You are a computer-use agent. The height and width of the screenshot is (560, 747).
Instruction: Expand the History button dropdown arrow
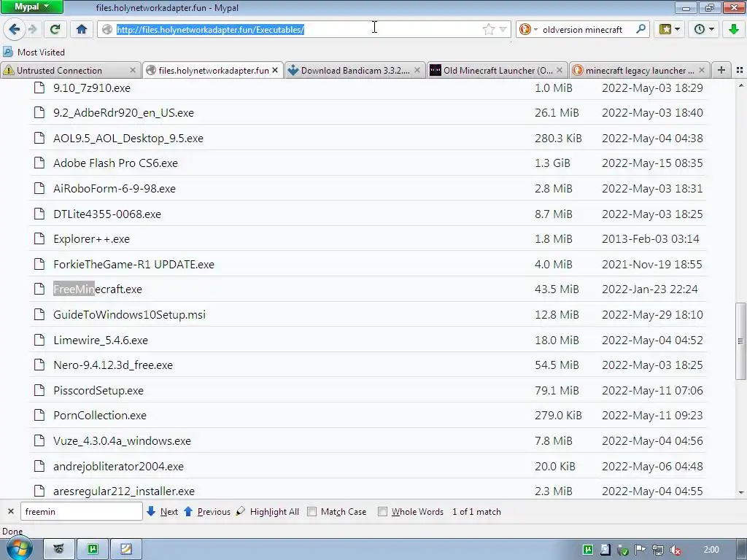tap(711, 29)
